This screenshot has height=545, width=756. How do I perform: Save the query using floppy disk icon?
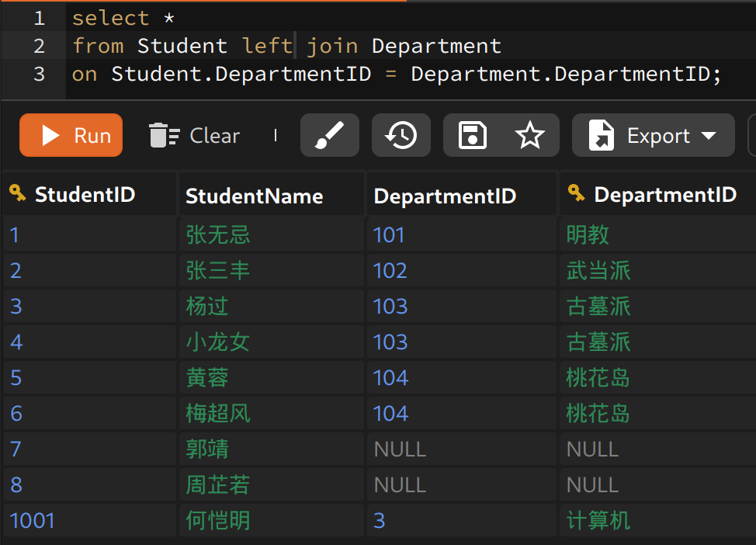472,136
